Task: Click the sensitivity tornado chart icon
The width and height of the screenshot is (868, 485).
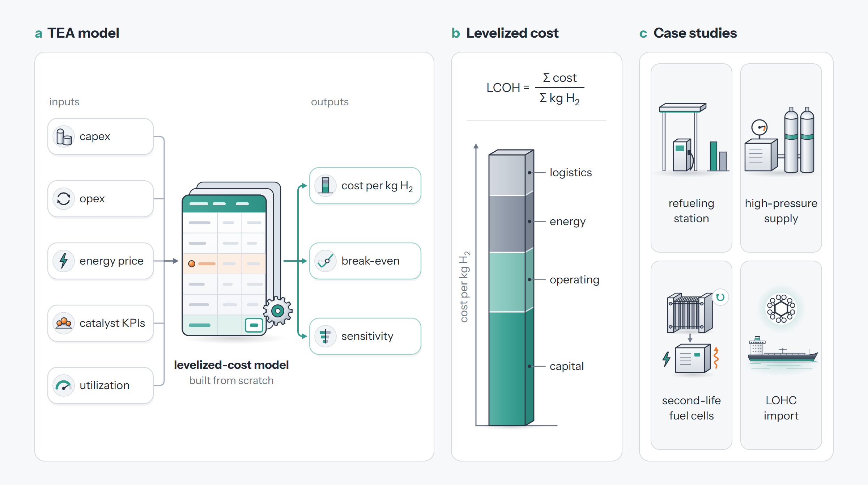Action: tap(325, 336)
